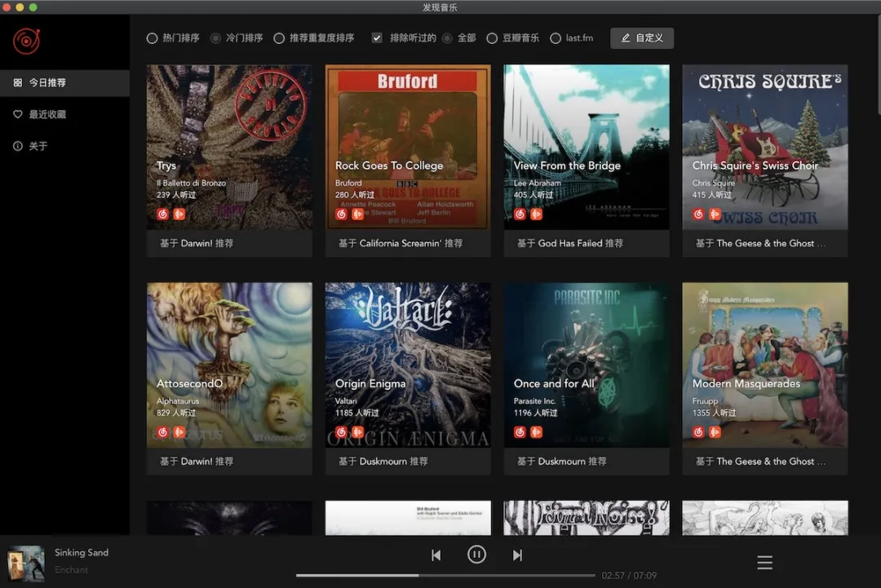
Task: Skip to the next track
Action: (517, 555)
